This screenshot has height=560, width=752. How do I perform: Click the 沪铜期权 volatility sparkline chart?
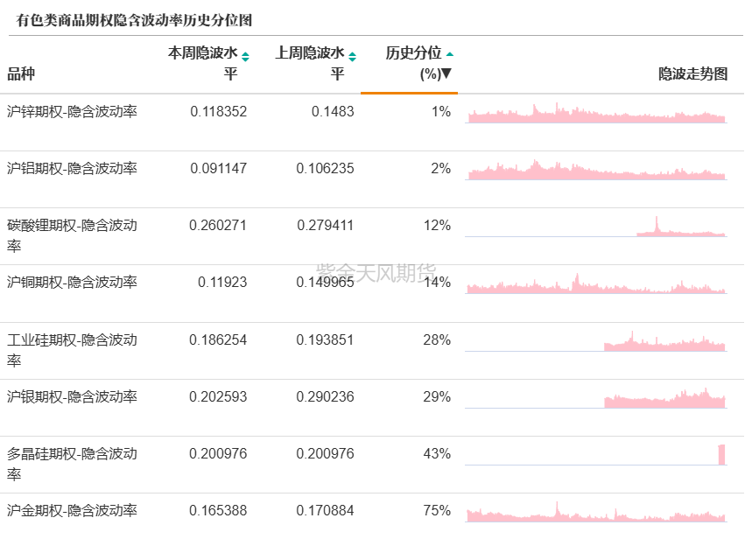[596, 283]
